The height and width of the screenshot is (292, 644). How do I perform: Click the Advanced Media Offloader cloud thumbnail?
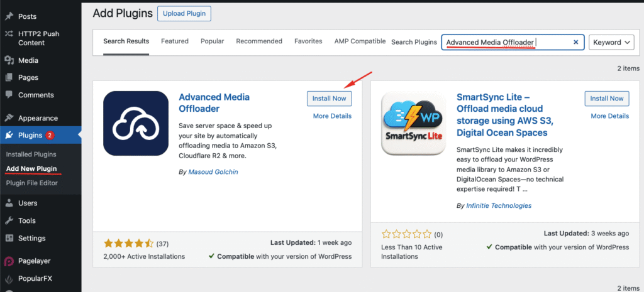pos(136,124)
